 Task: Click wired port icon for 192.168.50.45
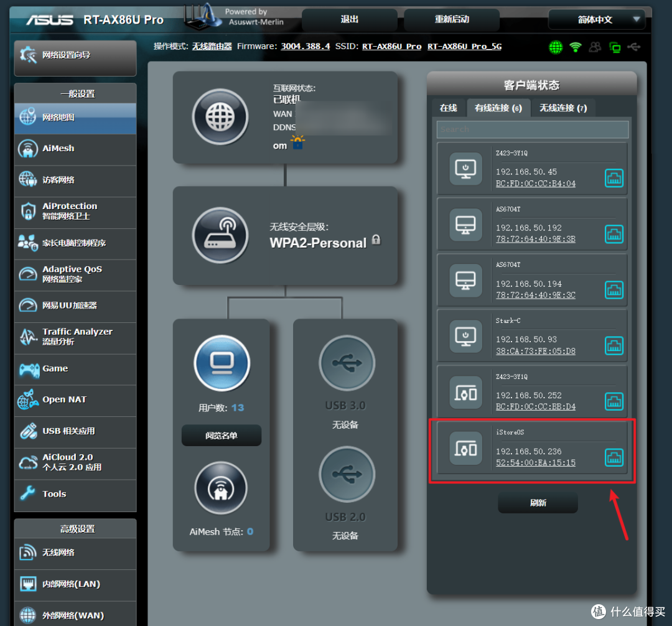614,178
